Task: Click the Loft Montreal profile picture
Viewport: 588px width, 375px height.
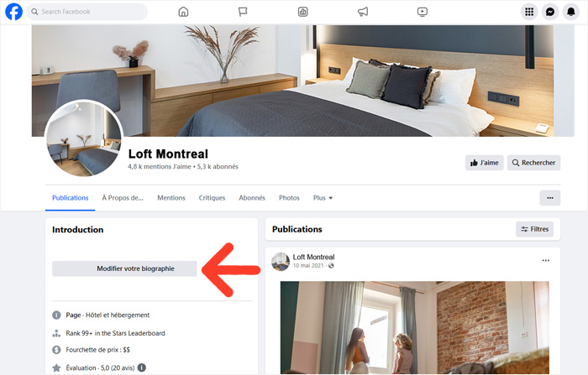Action: (x=84, y=138)
